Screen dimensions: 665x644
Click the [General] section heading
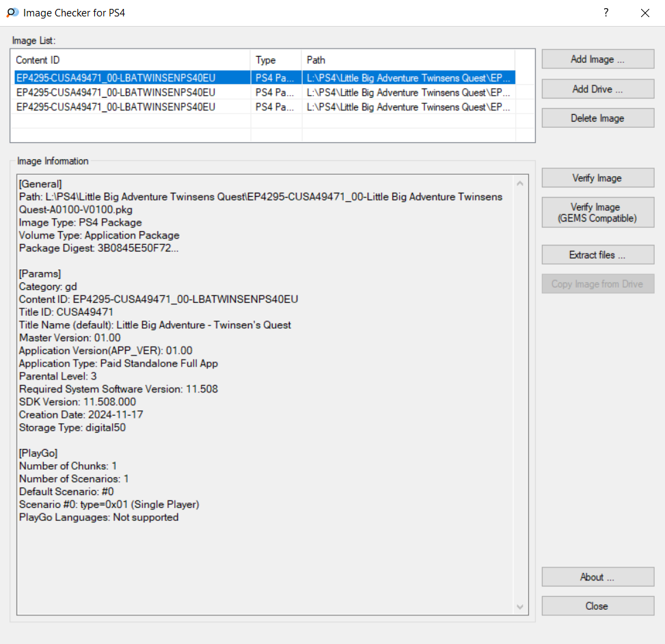tap(40, 184)
